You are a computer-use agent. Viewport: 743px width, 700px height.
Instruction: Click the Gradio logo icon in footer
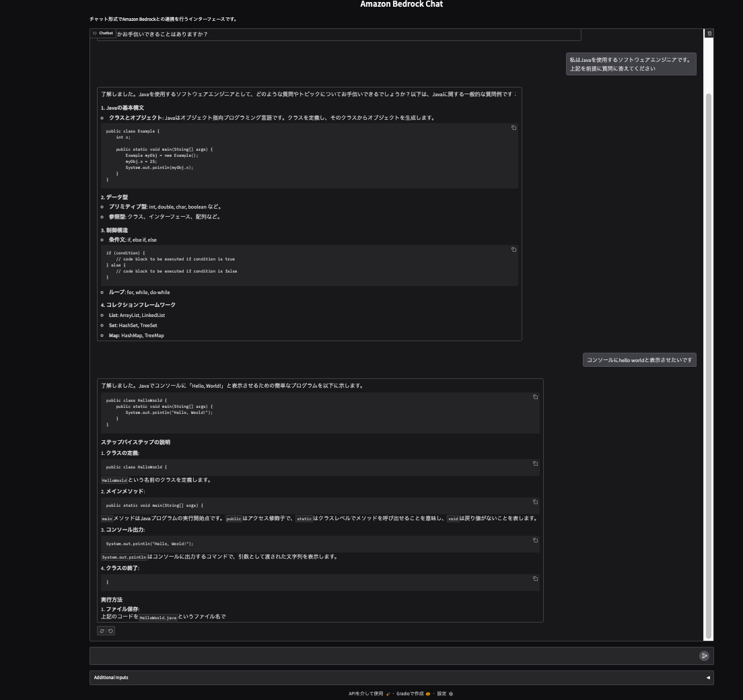[x=428, y=694]
